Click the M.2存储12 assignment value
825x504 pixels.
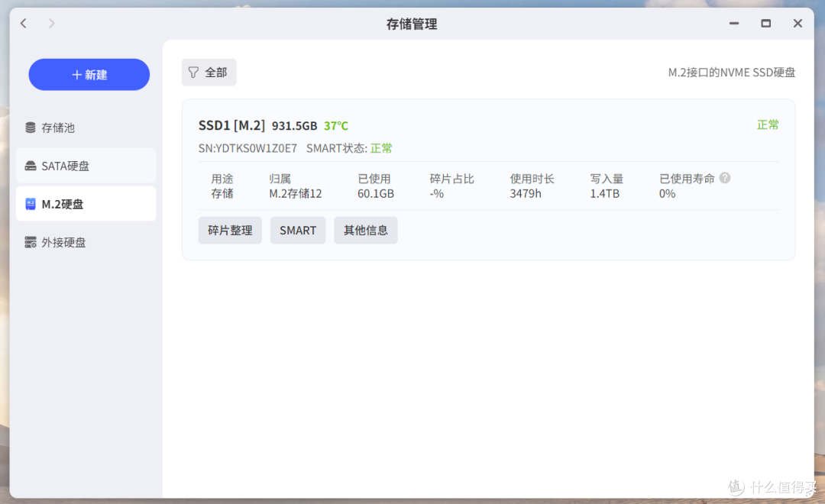coord(295,194)
